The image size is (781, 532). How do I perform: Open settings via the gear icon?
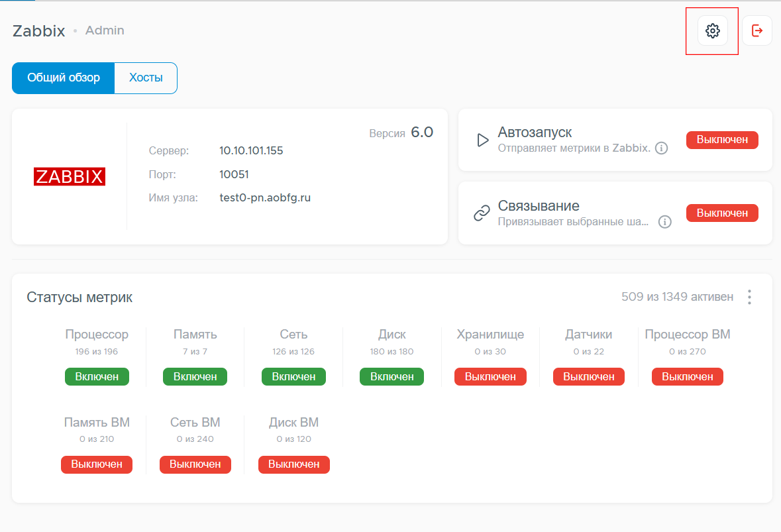[712, 31]
